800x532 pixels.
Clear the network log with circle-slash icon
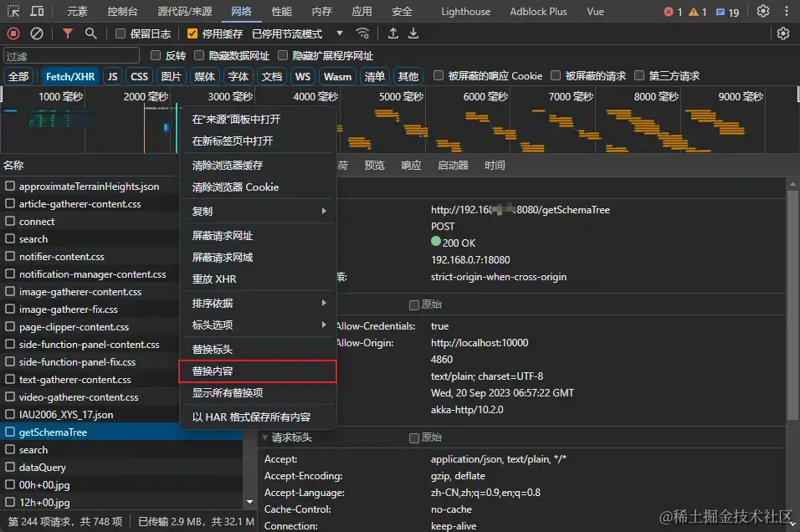click(37, 33)
